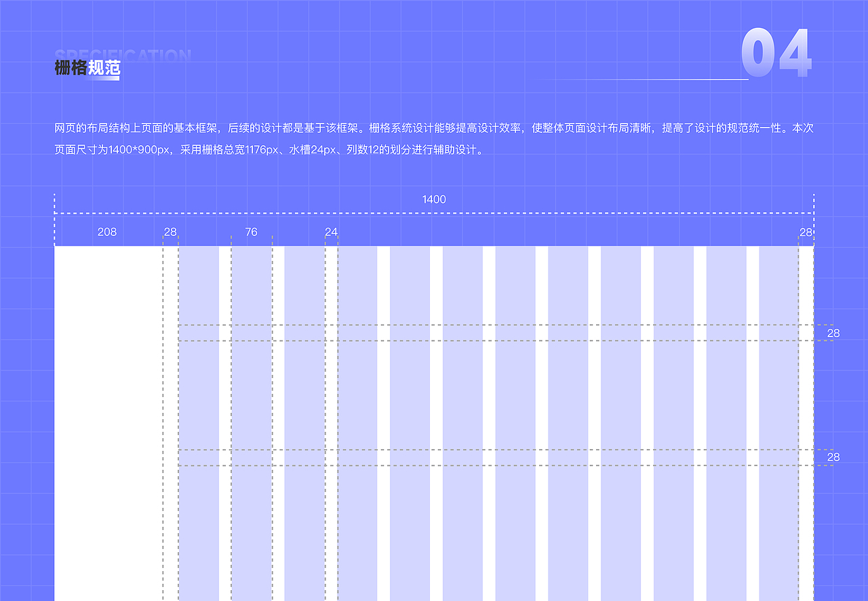Select the "24" gutter width label
The height and width of the screenshot is (601, 868).
330,231
